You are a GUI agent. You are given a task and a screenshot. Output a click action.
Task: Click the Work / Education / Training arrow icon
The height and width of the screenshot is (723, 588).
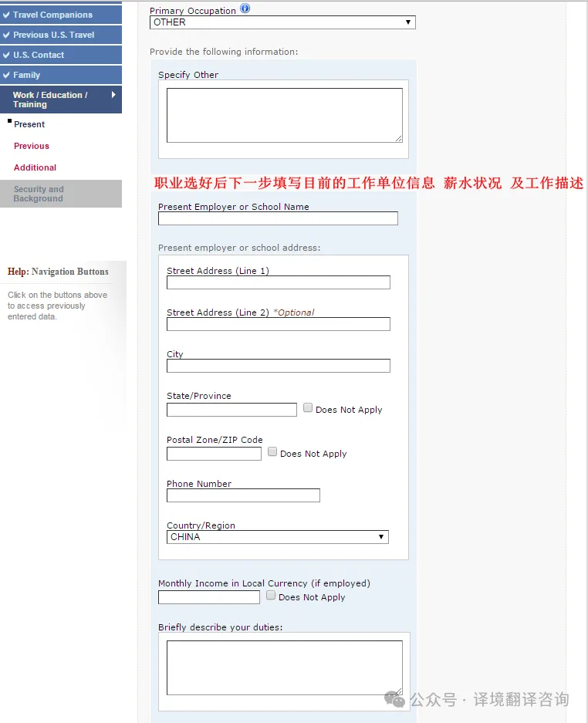point(113,95)
